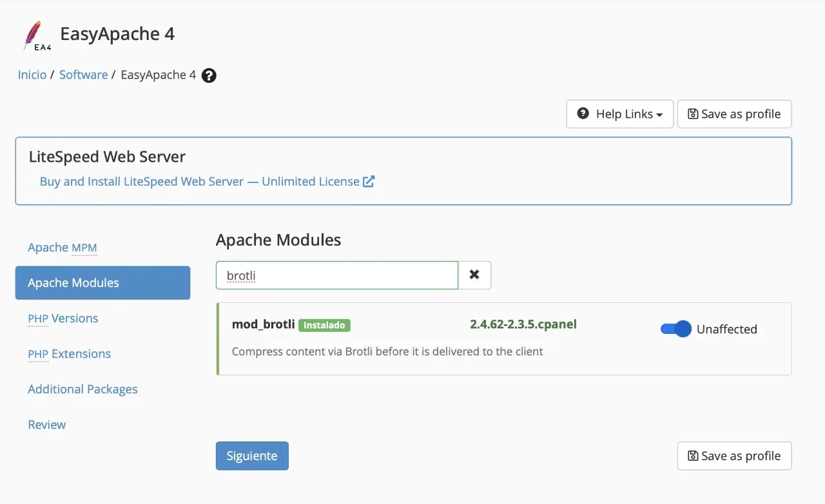Screen dimensions: 825x504
Task: Click the LiteSpeed Web Server heading
Action: click(x=107, y=157)
